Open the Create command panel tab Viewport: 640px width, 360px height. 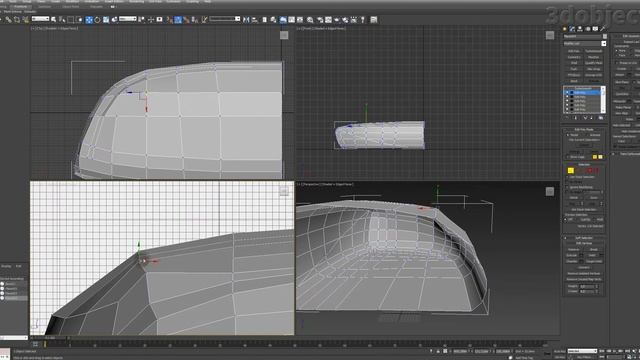(564, 29)
